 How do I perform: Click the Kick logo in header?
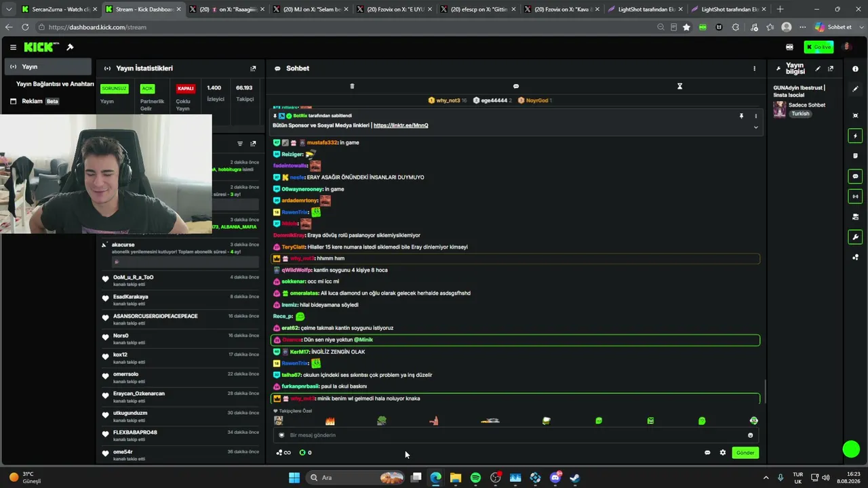[x=41, y=47]
